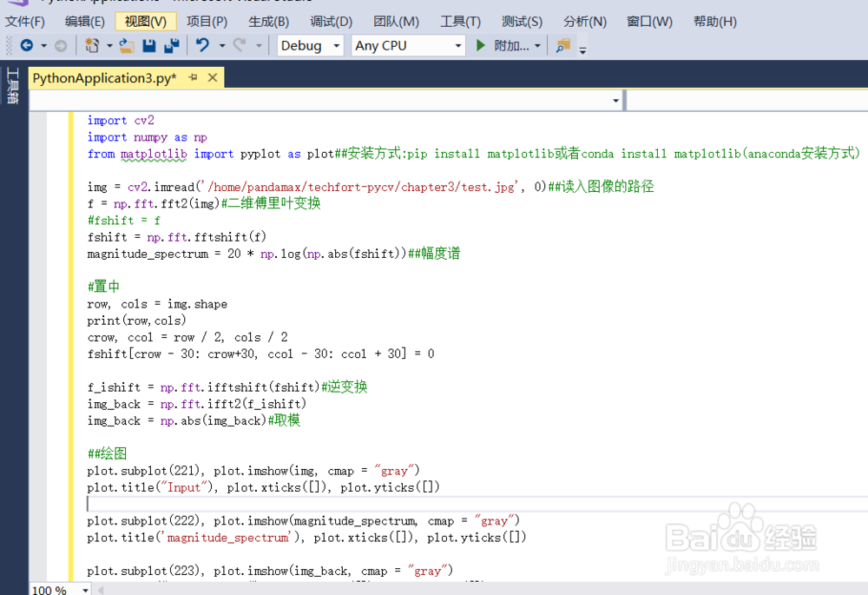This screenshot has height=595, width=868.
Task: Click the 'fshift[crow - 30: crow+30' line
Action: point(260,354)
